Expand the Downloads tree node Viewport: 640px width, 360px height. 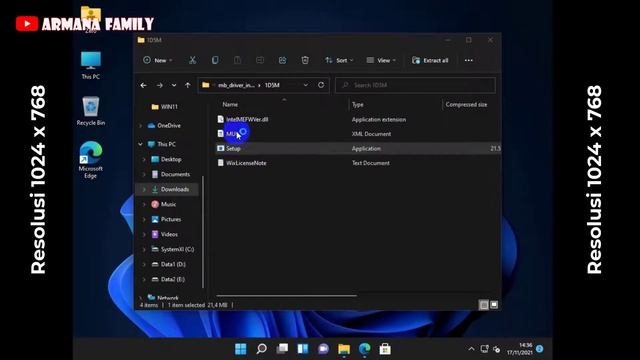pyautogui.click(x=144, y=189)
